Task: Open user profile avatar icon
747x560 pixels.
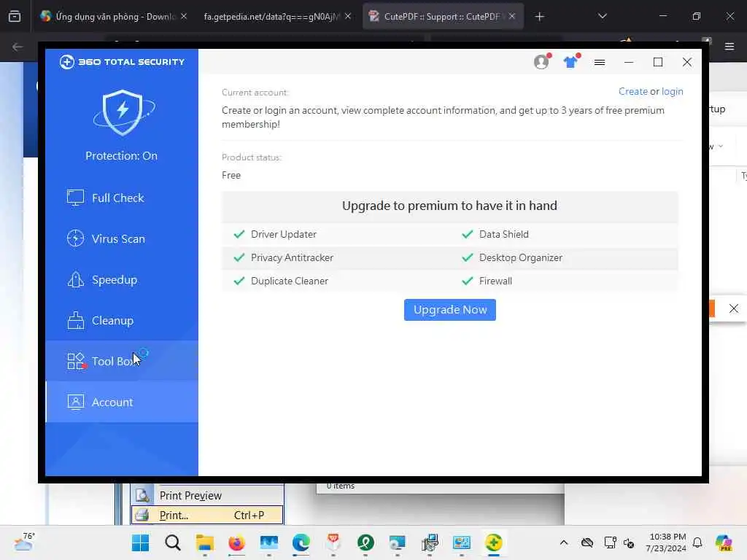Action: pos(542,62)
